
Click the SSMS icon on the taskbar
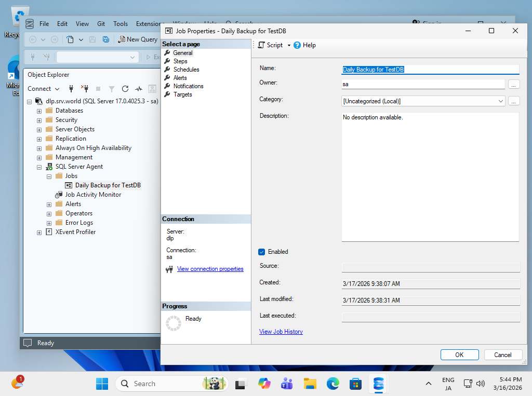(378, 384)
